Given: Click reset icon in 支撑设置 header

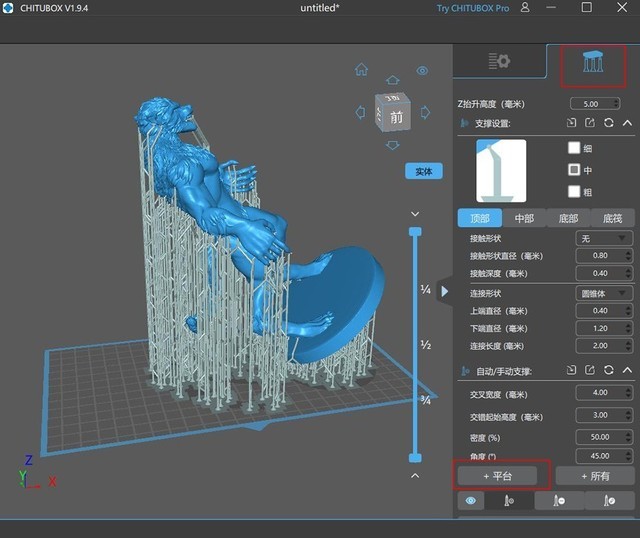Looking at the screenshot, I should tap(609, 123).
